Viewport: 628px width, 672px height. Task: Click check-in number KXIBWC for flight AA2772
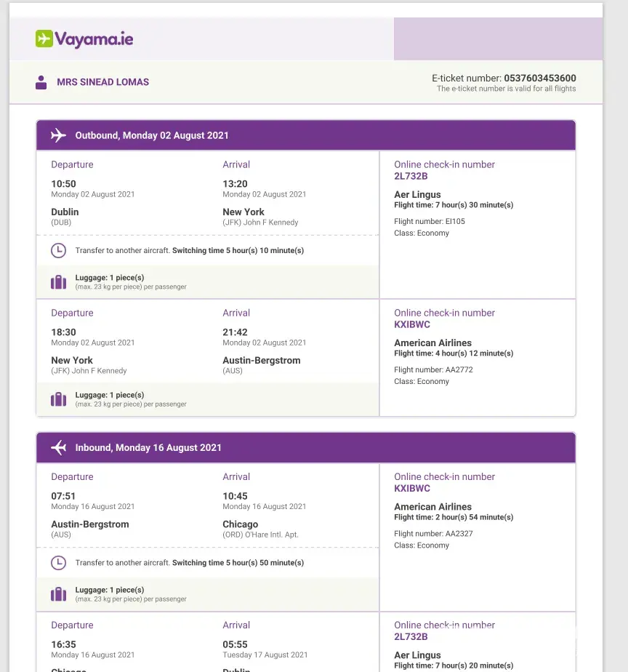412,324
